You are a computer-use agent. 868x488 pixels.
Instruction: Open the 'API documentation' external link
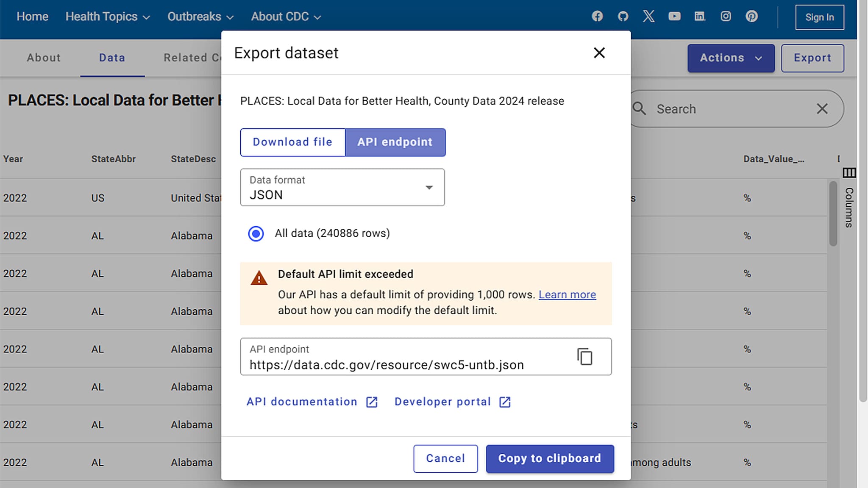pos(312,401)
